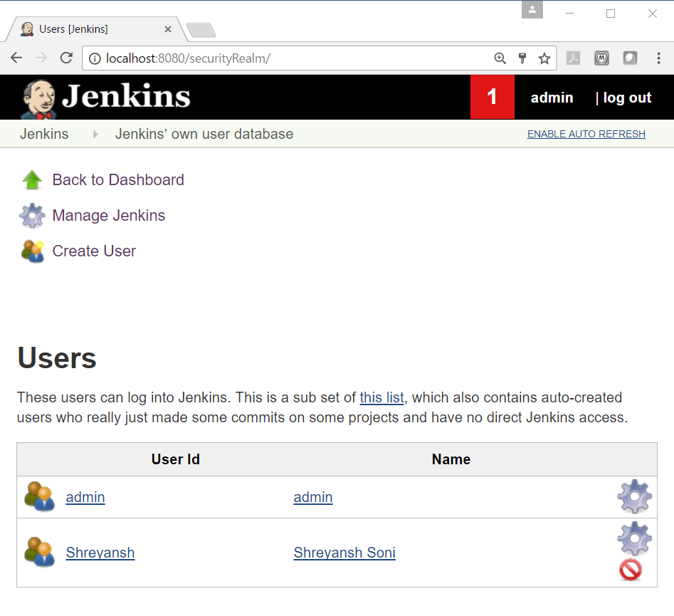Reload the page with refresh button
This screenshot has height=616, width=674.
(x=66, y=58)
